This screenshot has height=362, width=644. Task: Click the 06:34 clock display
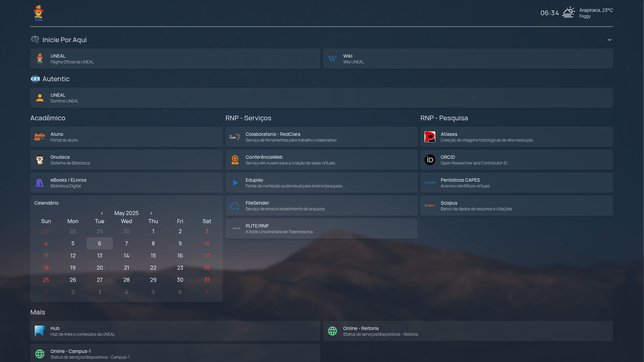point(550,13)
